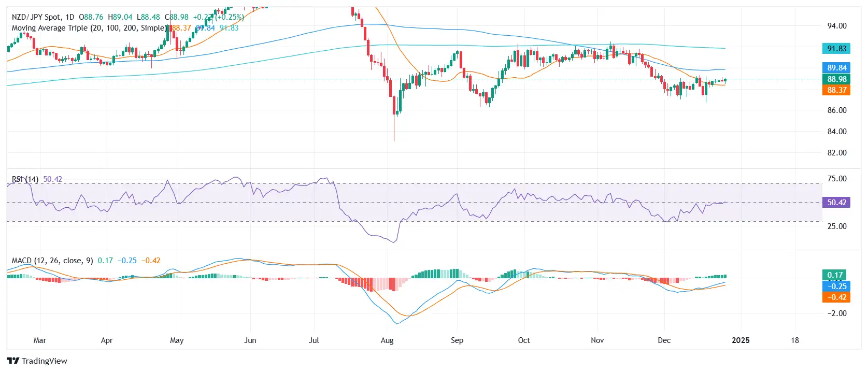Click the Aug label on time axis

387,340
